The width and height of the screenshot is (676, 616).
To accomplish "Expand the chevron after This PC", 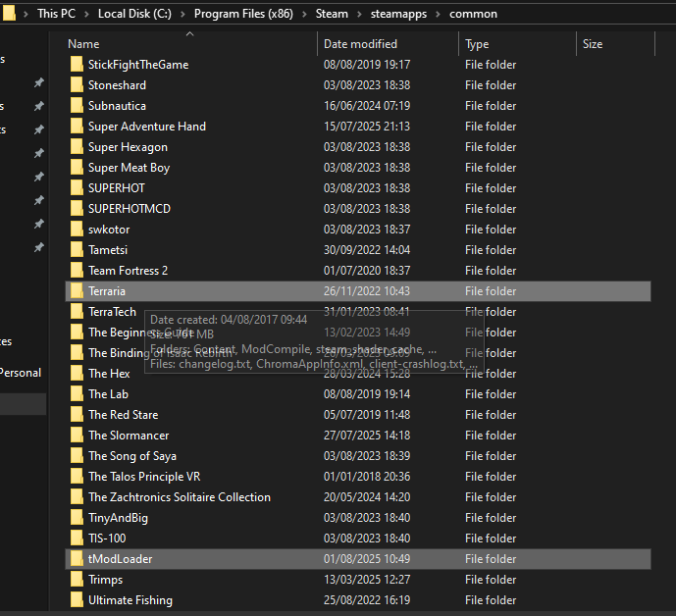I will 86,15.
